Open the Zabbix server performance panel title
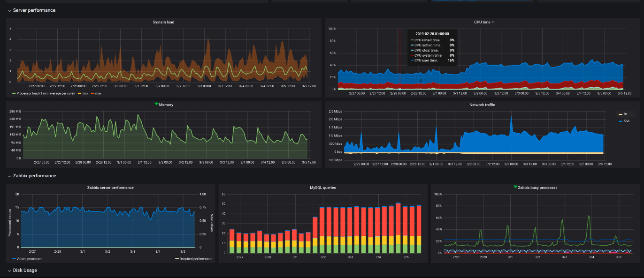This screenshot has height=278, width=644. [x=110, y=188]
